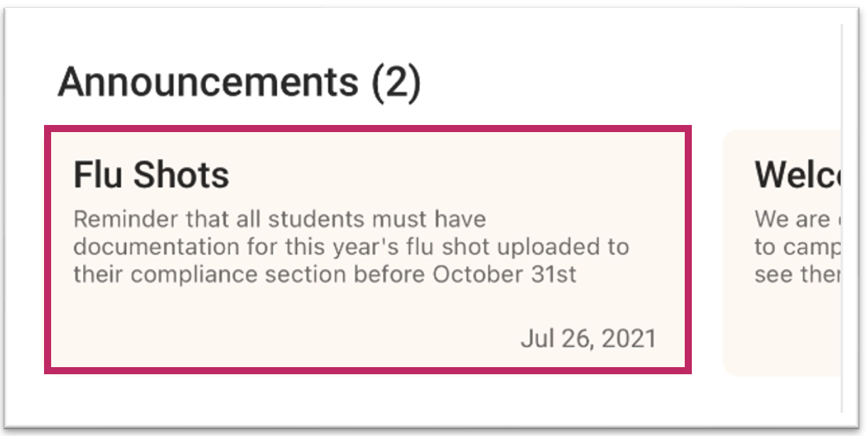The image size is (868, 436).
Task: Select the Announcements (2) heading
Action: 239,82
